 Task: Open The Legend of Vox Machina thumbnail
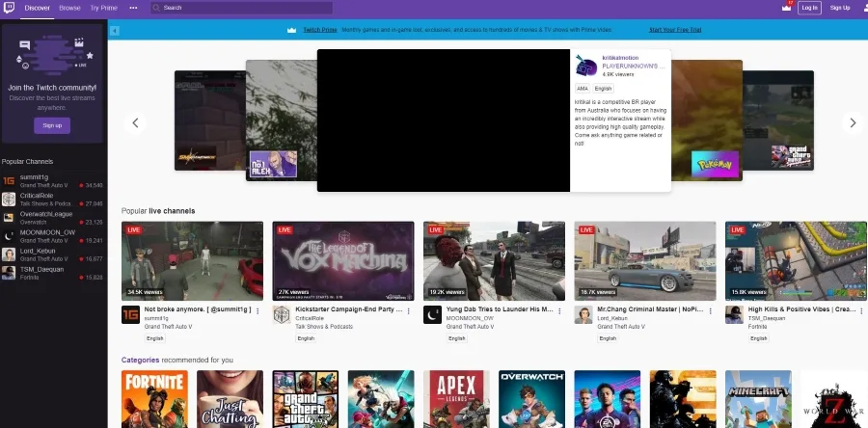click(x=343, y=261)
